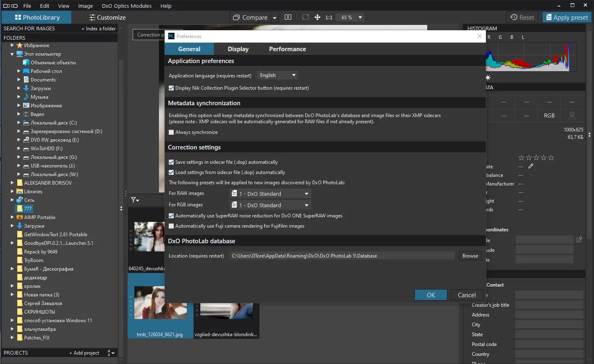This screenshot has width=594, height=364.
Task: Toggle the L luminance channel in histogram
Action: (523, 37)
